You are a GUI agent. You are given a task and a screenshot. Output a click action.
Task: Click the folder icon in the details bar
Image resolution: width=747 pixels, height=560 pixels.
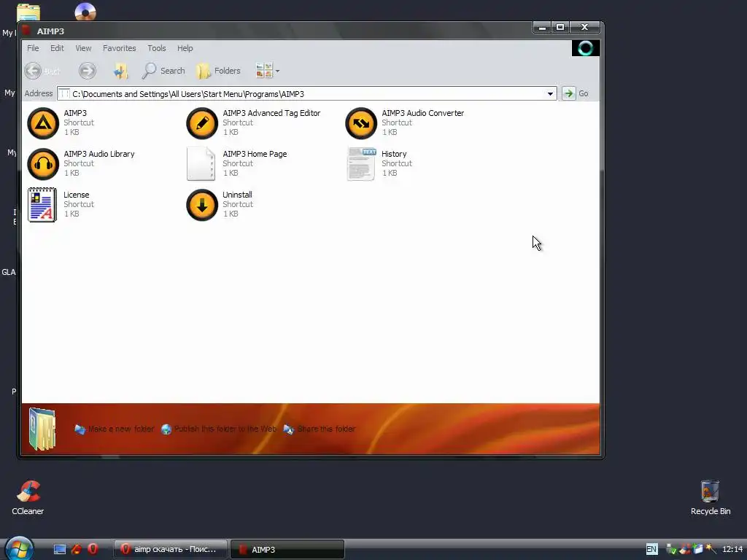(42, 429)
